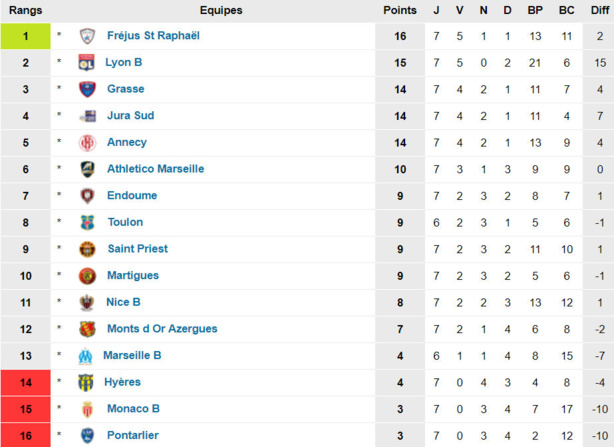Image resolution: width=614 pixels, height=447 pixels.
Task: Click the Equipes column header
Action: [x=220, y=10]
